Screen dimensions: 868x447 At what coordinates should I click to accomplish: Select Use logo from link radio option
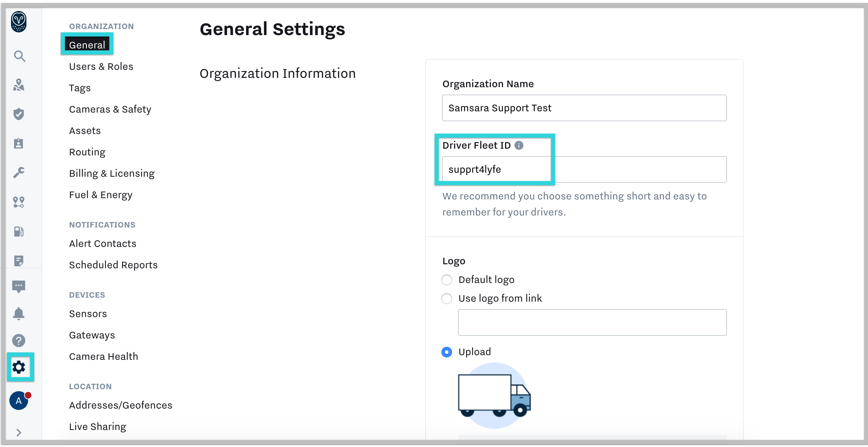tap(447, 299)
